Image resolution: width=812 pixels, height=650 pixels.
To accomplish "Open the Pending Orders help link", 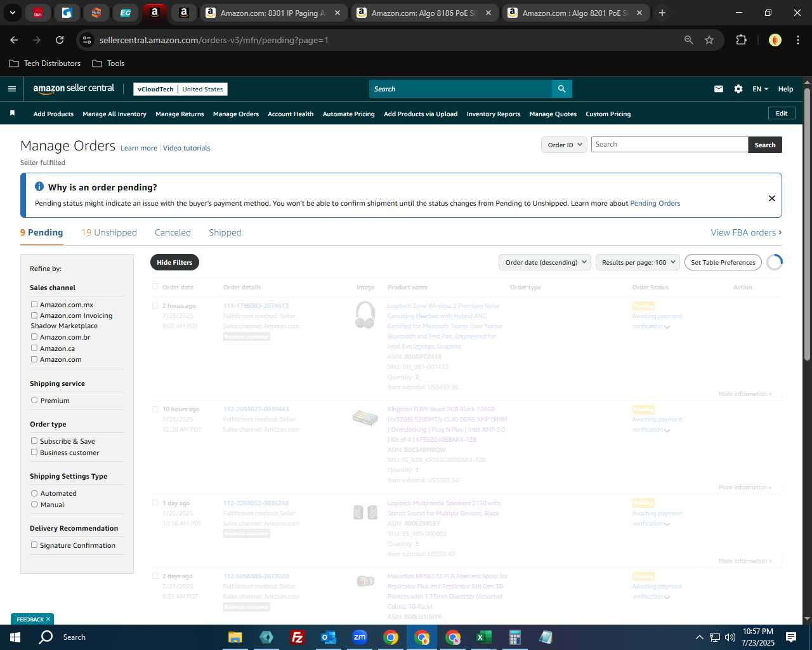I will (x=655, y=203).
